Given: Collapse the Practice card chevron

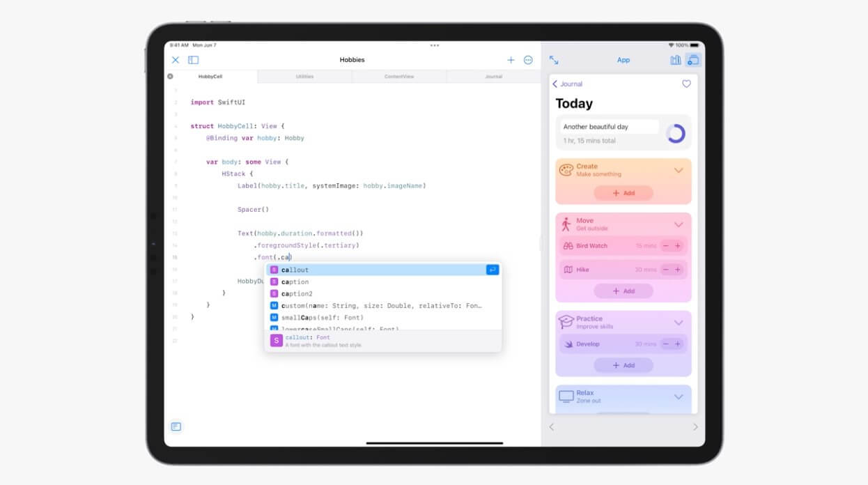Looking at the screenshot, I should (x=679, y=323).
